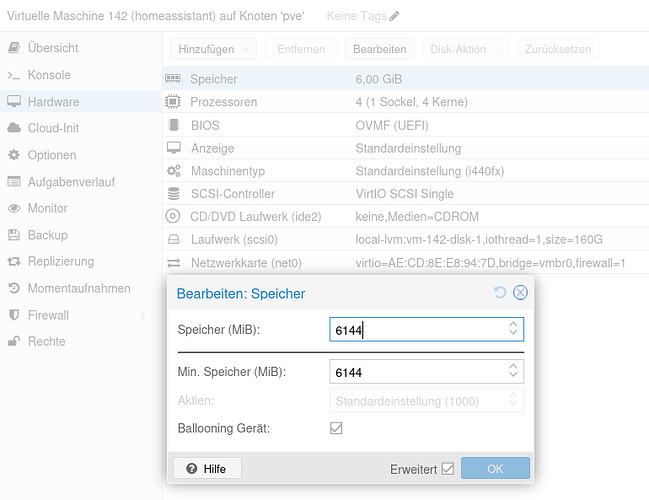Select the VirtIO SCSI Single value
This screenshot has width=649, height=500.
click(404, 194)
